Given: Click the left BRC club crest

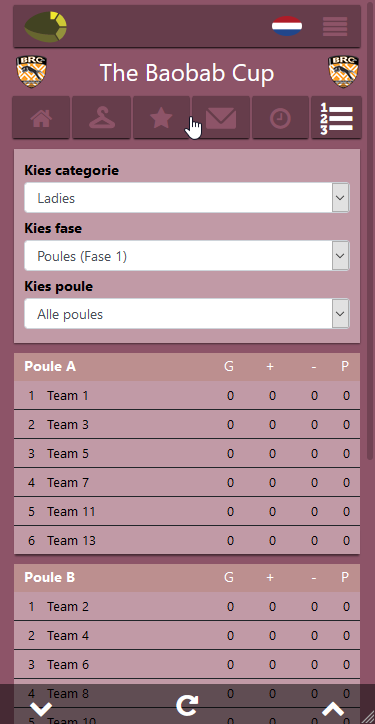Looking at the screenshot, I should (x=31, y=72).
